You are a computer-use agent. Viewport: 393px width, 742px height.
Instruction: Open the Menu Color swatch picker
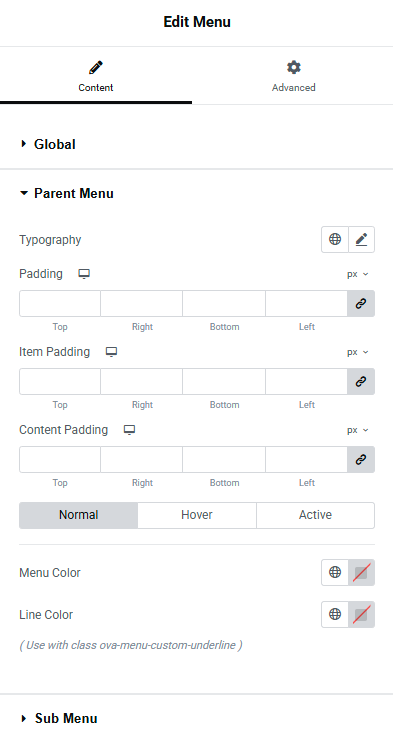361,573
